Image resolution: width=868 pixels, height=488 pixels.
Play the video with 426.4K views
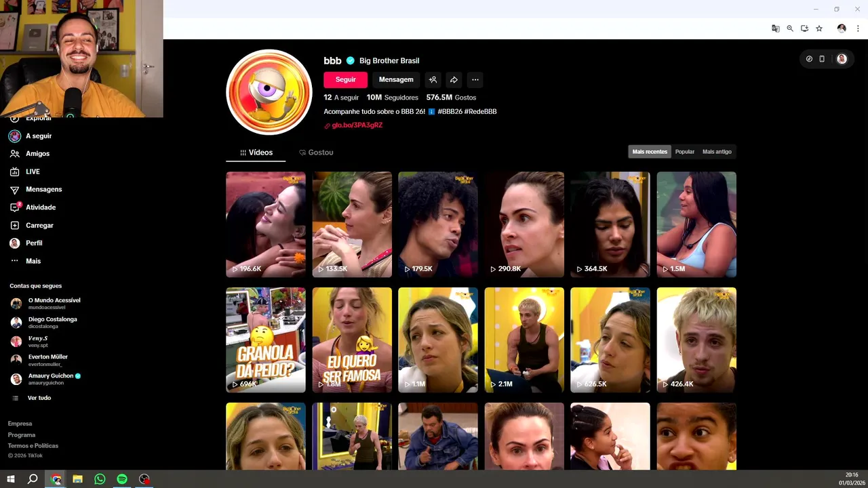(696, 340)
